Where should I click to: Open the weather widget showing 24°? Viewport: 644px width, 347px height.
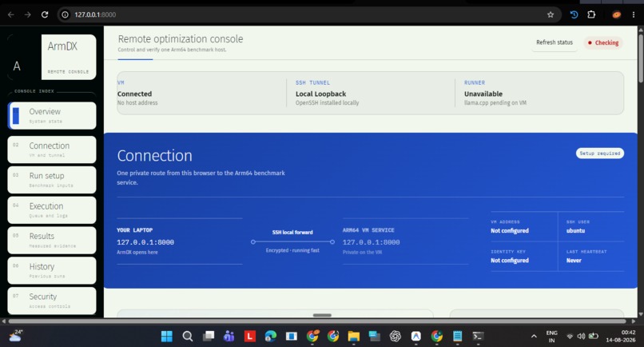(16, 336)
